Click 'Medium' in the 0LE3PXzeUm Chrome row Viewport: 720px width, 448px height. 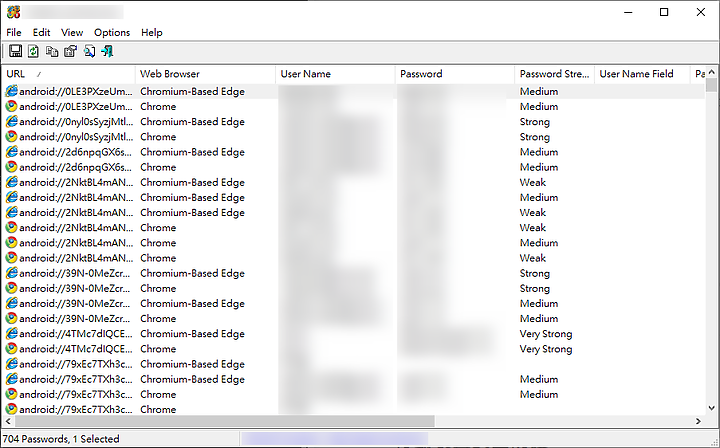[x=539, y=106]
